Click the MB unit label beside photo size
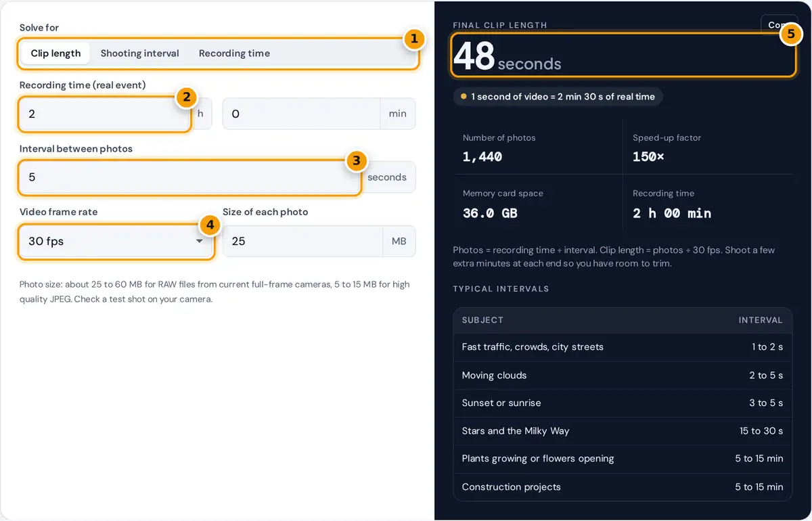Image resolution: width=812 pixels, height=521 pixels. pyautogui.click(x=399, y=241)
